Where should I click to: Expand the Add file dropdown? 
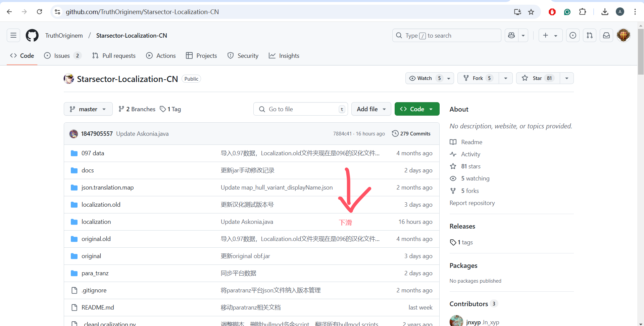[371, 109]
